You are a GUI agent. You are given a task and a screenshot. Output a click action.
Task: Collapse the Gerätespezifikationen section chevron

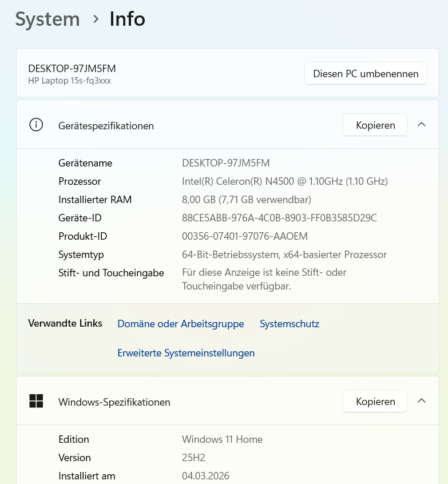[x=422, y=125]
